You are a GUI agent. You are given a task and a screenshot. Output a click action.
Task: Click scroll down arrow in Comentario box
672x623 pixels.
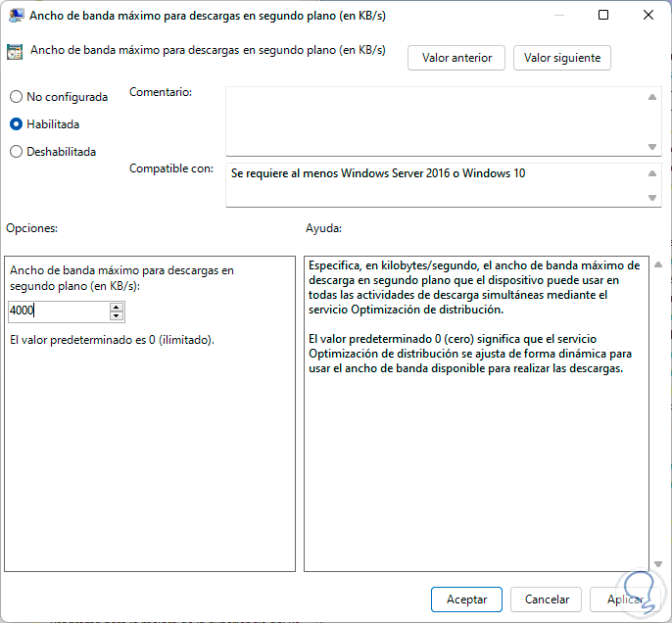click(652, 147)
